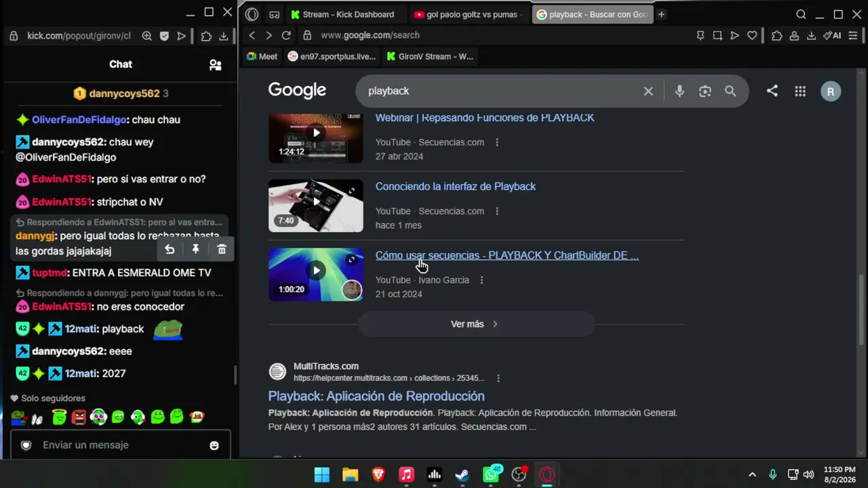The image size is (868, 488).
Task: Add page to bookmarks with heart icon
Action: point(752,35)
